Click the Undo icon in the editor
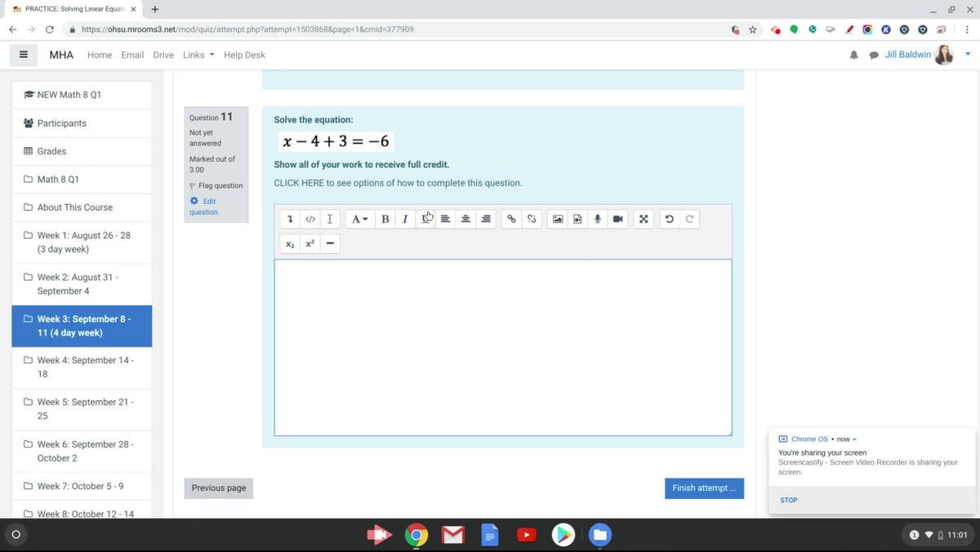980x552 pixels. tap(669, 219)
